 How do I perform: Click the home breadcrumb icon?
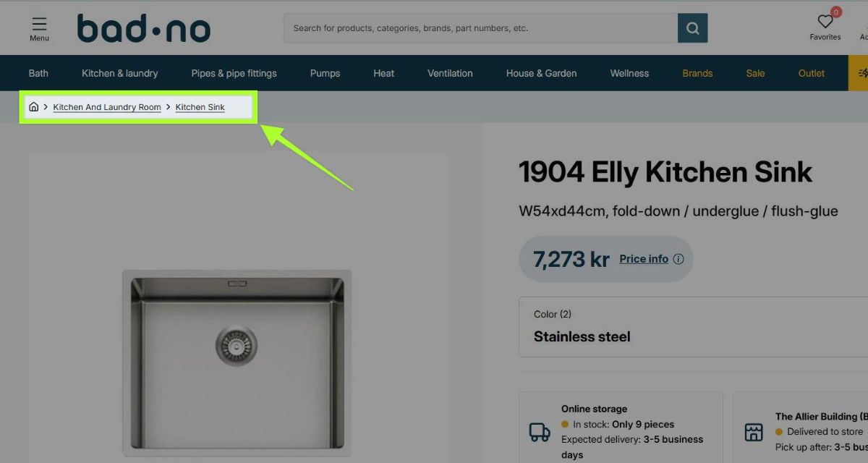point(33,107)
